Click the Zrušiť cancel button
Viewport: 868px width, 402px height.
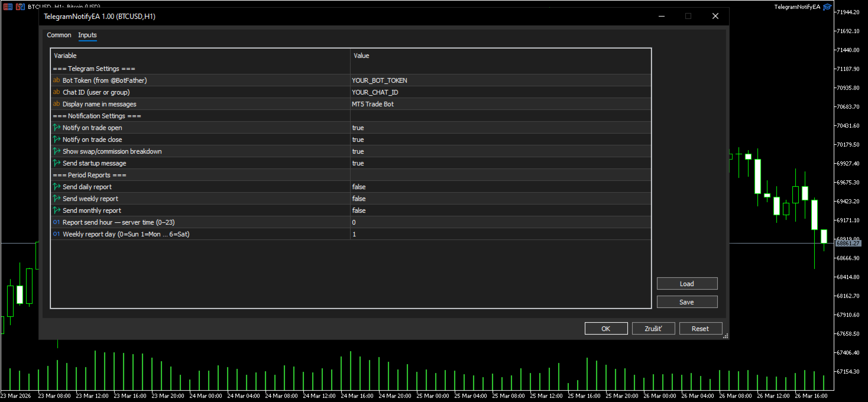(x=653, y=329)
